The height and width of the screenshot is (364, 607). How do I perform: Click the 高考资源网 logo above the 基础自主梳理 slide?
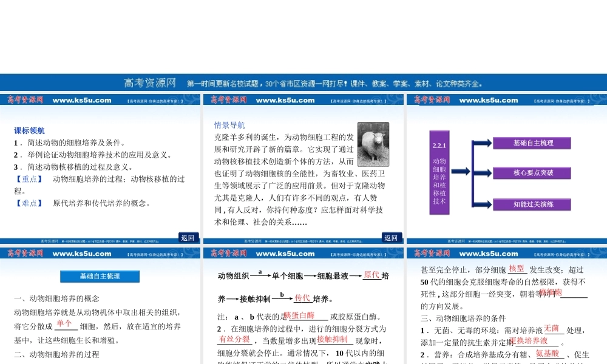25,254
